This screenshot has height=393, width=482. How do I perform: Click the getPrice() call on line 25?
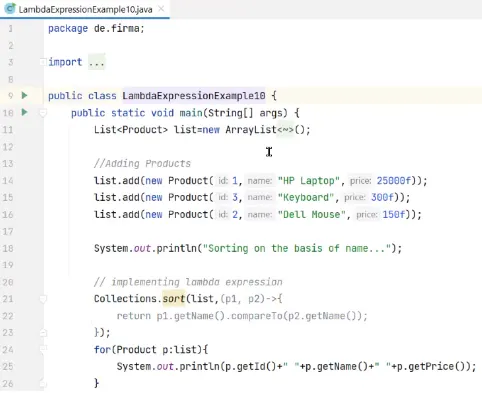436,367
